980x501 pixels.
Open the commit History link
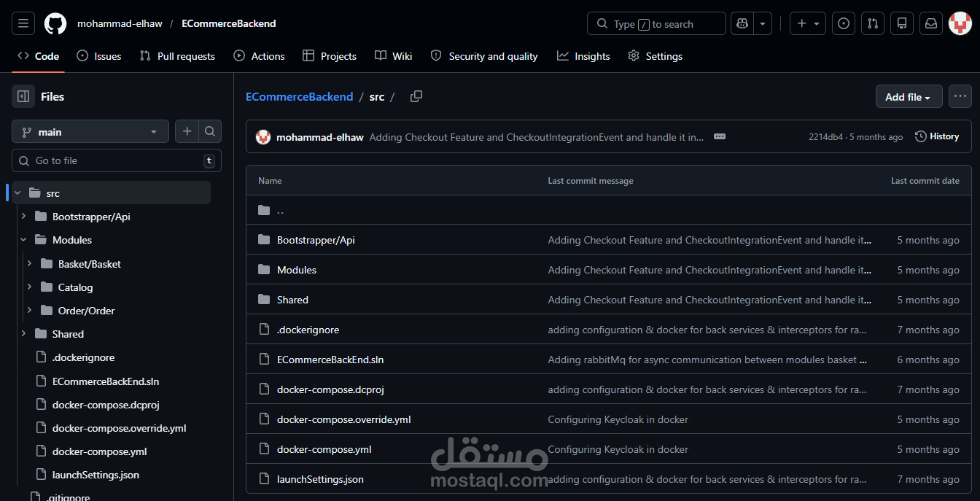[937, 136]
